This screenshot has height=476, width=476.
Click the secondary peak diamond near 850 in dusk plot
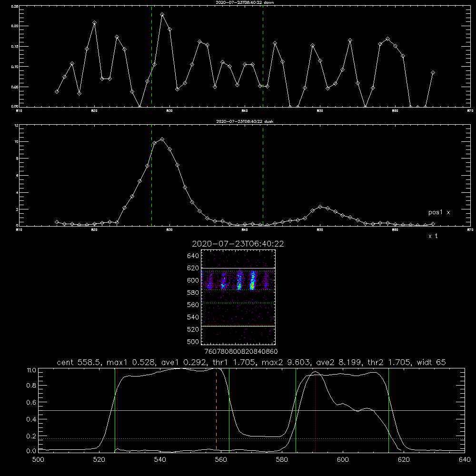click(x=320, y=207)
